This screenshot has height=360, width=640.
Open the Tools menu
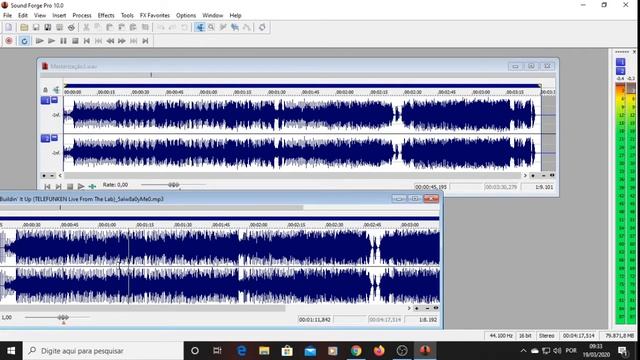(127, 15)
